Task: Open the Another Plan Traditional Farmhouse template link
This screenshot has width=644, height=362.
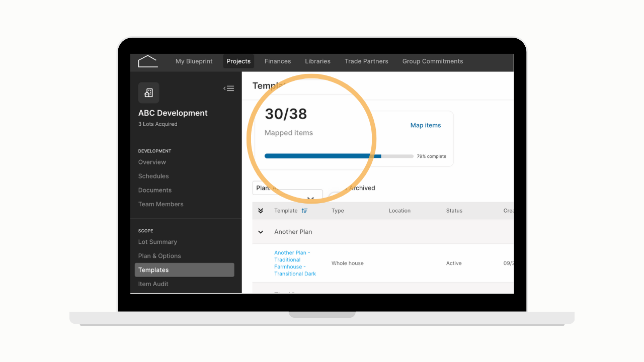Action: pos(295,263)
